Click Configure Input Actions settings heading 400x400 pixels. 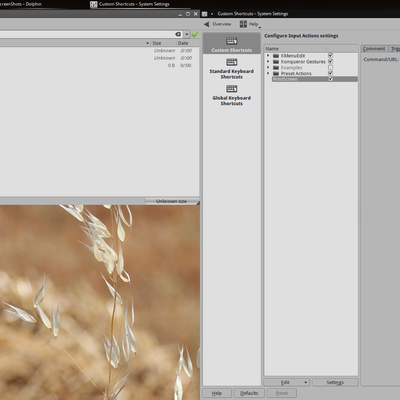click(301, 36)
